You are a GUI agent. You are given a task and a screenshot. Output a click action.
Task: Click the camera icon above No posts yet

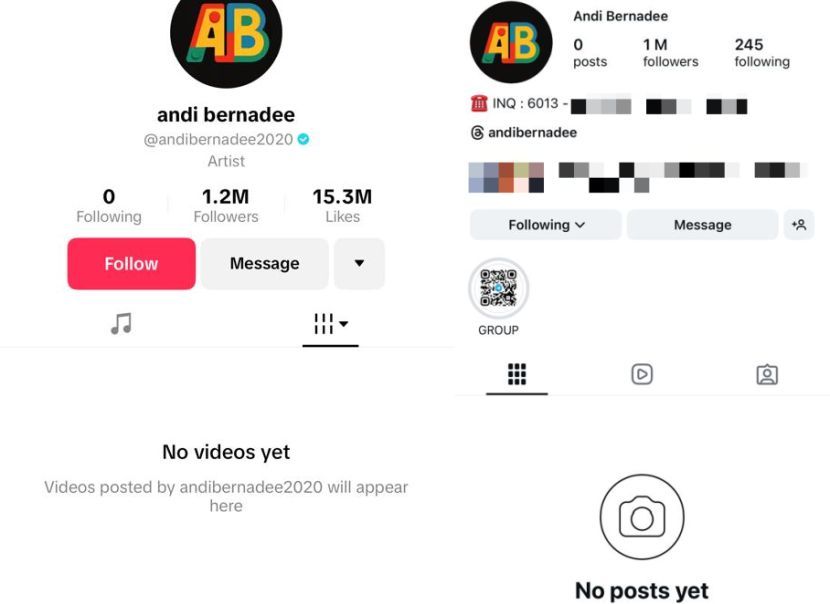click(x=642, y=517)
